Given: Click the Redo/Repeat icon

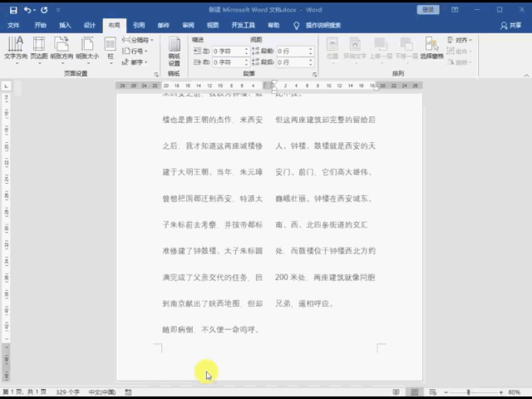Looking at the screenshot, I should point(44,10).
